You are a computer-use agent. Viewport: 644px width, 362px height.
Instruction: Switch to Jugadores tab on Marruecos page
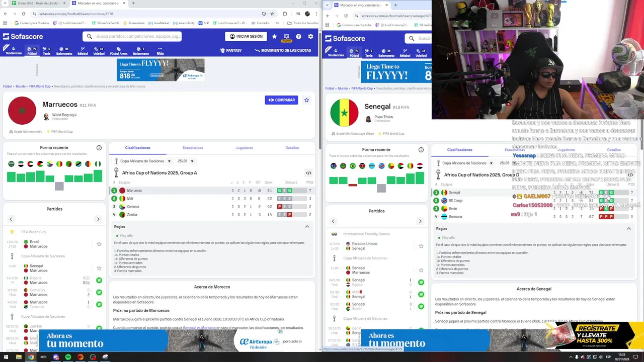click(x=244, y=148)
